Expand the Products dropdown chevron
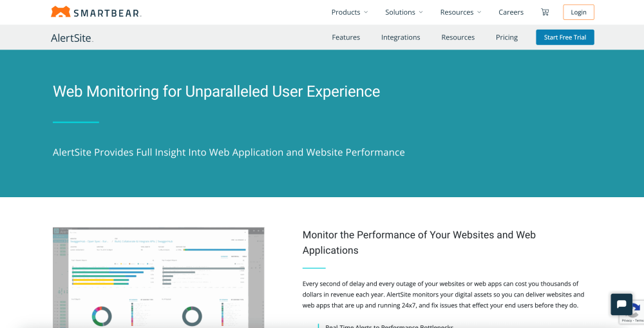Image resolution: width=644 pixels, height=328 pixels. pos(366,12)
